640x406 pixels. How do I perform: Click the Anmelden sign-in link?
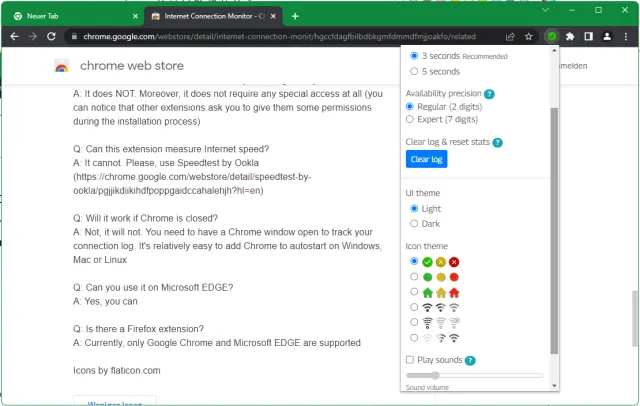coord(573,66)
